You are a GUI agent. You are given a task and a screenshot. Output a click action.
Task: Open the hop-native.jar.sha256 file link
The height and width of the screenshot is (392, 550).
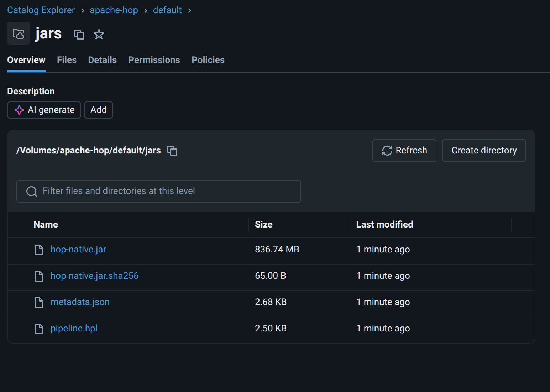click(x=94, y=276)
